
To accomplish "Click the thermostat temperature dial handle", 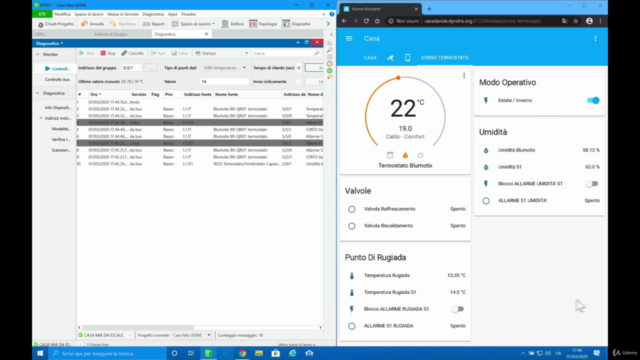I will (398, 78).
